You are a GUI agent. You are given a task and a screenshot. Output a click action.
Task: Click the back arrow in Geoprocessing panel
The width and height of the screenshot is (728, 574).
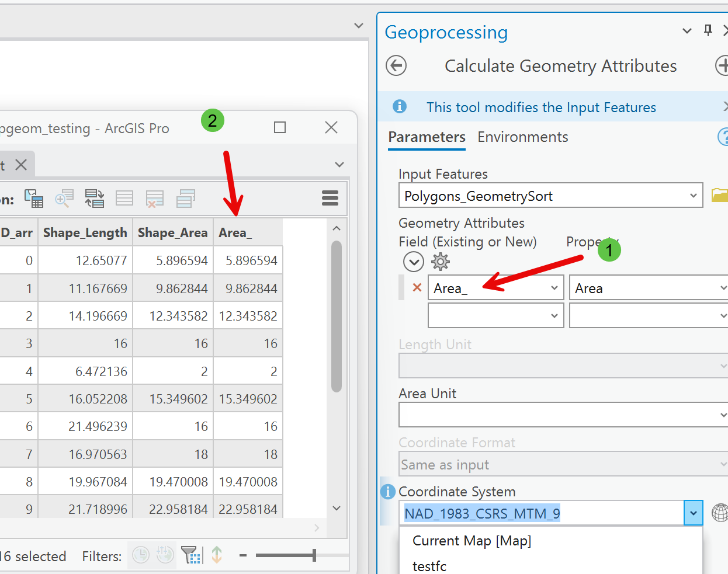click(x=396, y=65)
